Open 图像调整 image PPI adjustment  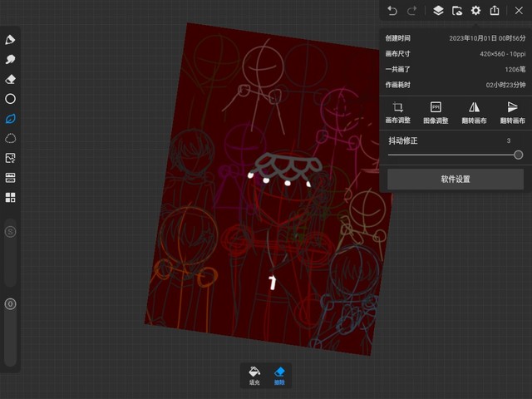(x=436, y=112)
